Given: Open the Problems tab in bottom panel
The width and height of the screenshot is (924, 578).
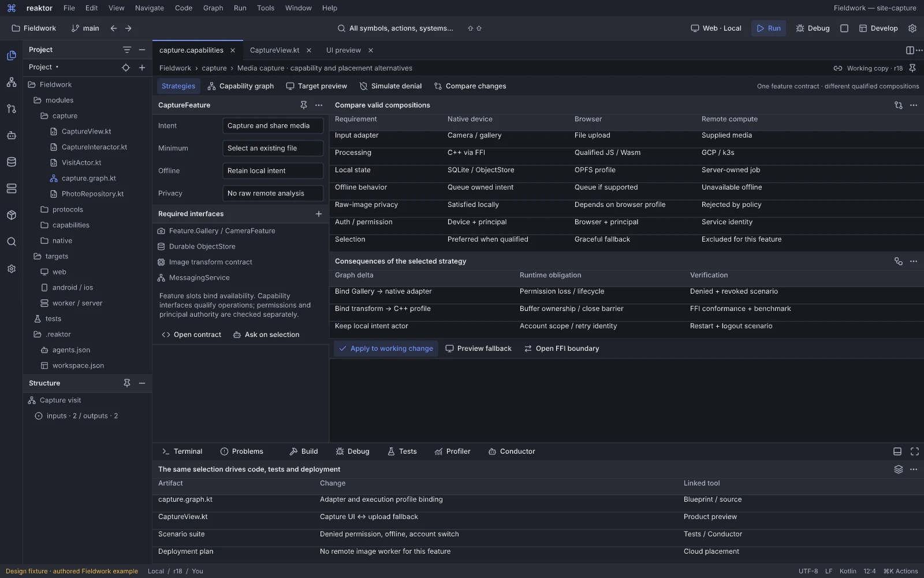Looking at the screenshot, I should pyautogui.click(x=242, y=451).
